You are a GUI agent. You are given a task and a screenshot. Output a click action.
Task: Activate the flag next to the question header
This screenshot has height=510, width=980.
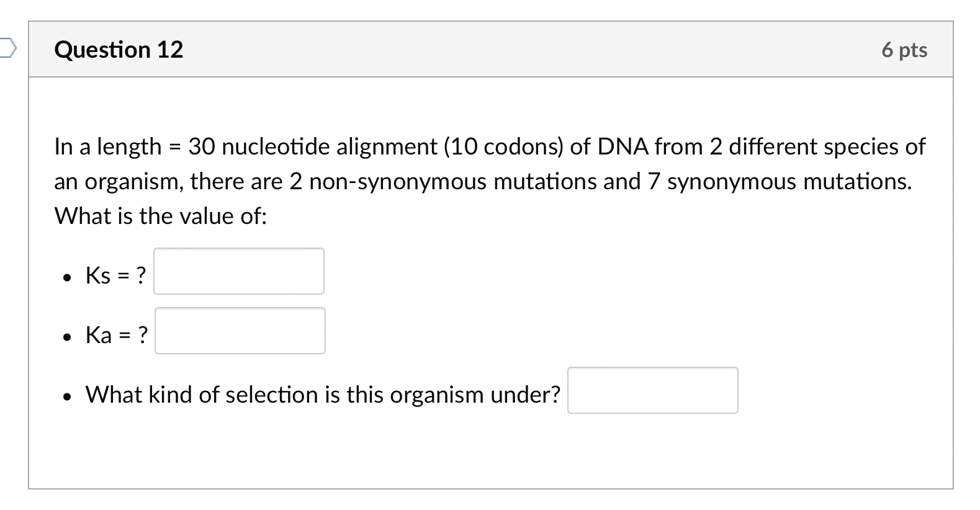[x=5, y=47]
